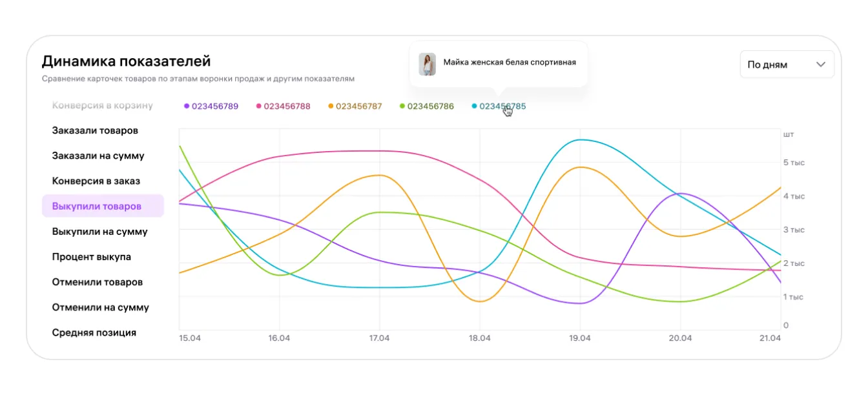Image resolution: width=868 pixels, height=395 pixels.
Task: Click the highlighted "Выкупили товаров" metric
Action: click(x=97, y=207)
